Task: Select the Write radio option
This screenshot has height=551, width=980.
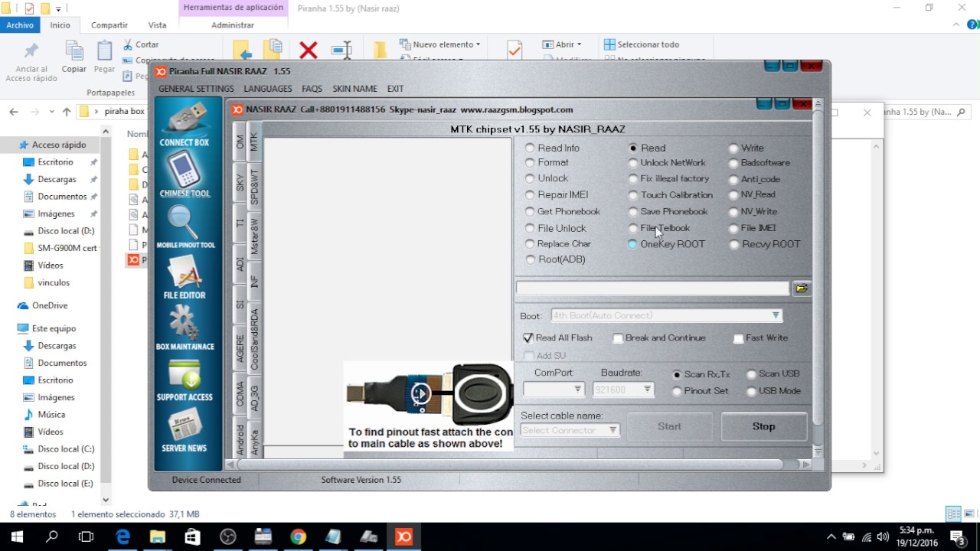Action: tap(733, 148)
